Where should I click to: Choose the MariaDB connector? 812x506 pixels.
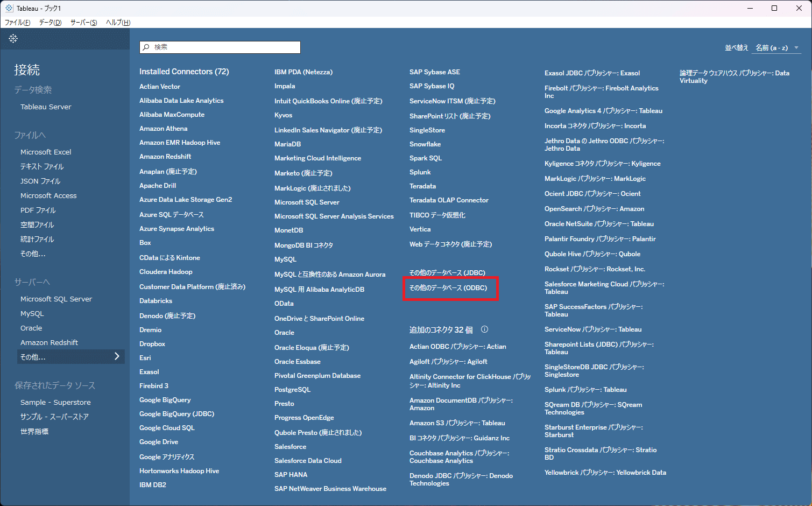[288, 144]
